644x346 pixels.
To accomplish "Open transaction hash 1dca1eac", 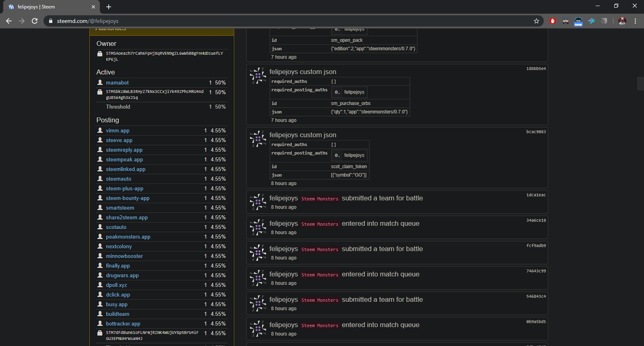I will (536, 195).
